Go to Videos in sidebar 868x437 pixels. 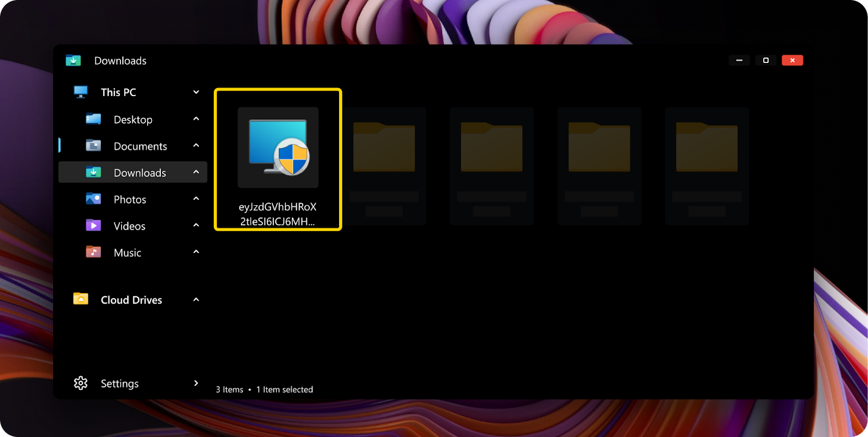[x=130, y=226]
